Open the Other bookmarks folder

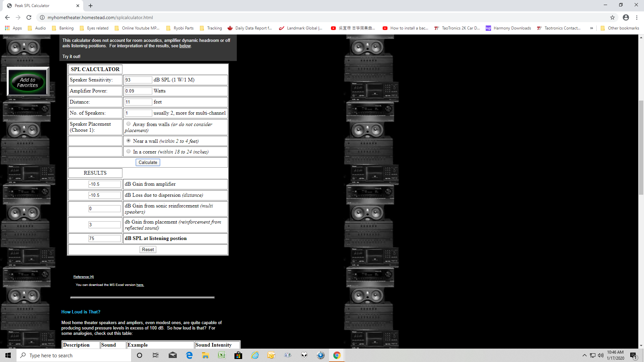click(x=620, y=28)
